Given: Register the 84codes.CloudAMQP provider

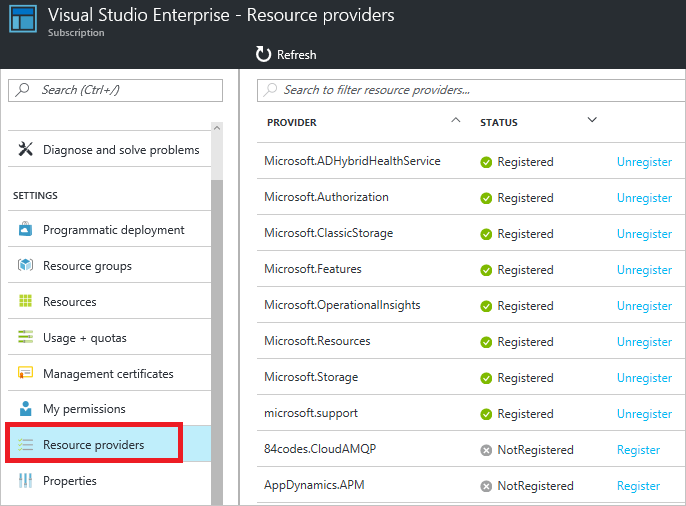Looking at the screenshot, I should point(638,450).
